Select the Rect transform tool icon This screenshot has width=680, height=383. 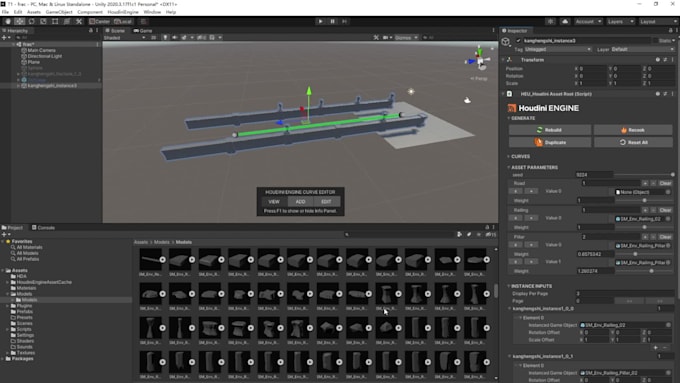(x=55, y=21)
